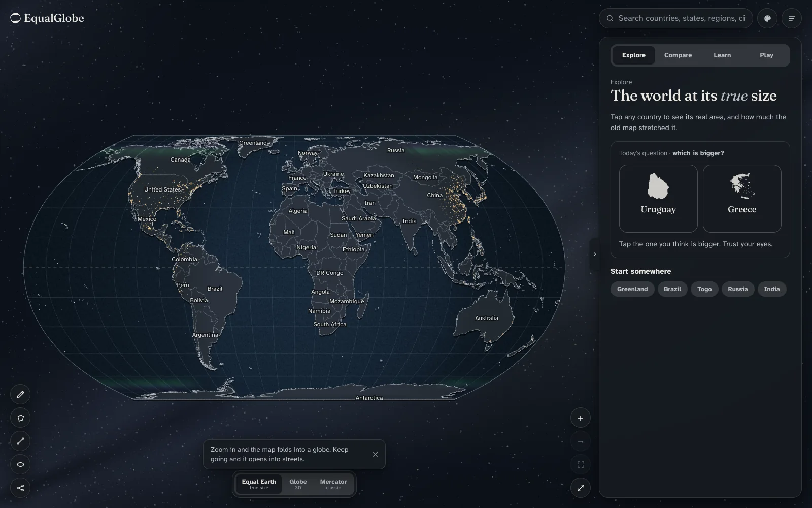Open the theme palette icon

click(767, 18)
